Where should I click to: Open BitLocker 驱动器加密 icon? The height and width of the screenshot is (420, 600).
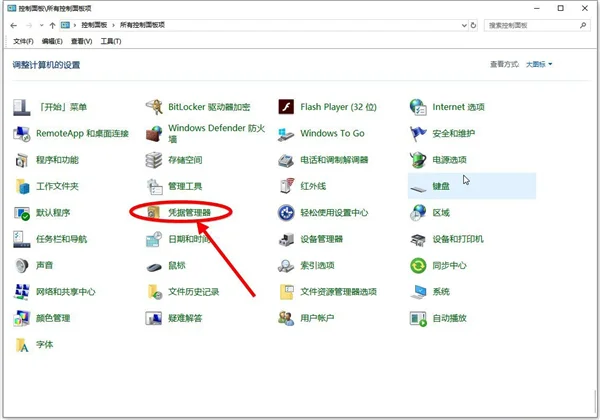[154, 107]
